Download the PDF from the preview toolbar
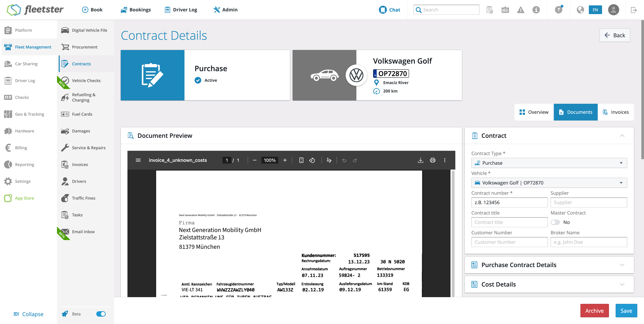Viewport: 644px width, 324px height. coord(420,160)
